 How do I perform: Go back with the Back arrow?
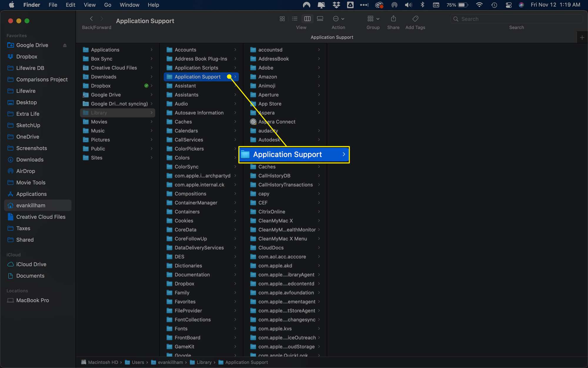coord(91,19)
